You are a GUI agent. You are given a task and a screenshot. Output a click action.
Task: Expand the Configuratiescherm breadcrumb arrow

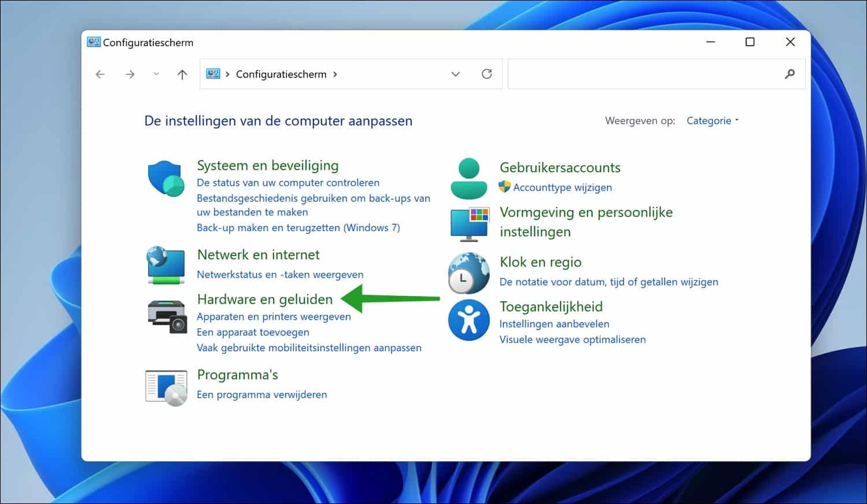click(x=335, y=74)
